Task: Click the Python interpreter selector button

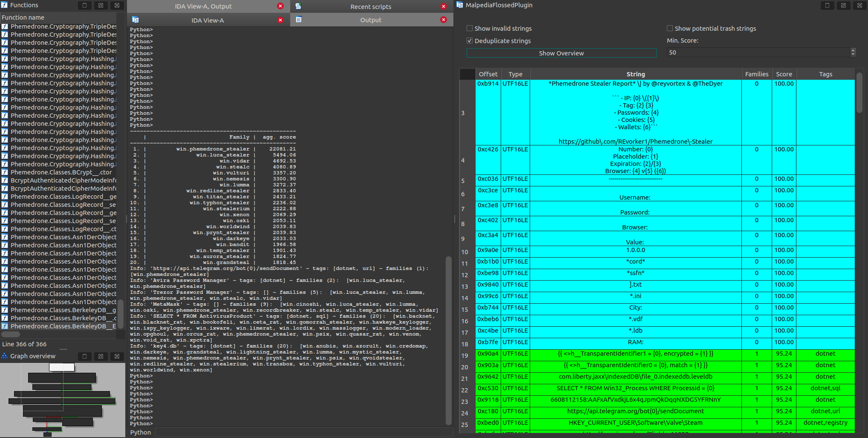Action: (141, 432)
